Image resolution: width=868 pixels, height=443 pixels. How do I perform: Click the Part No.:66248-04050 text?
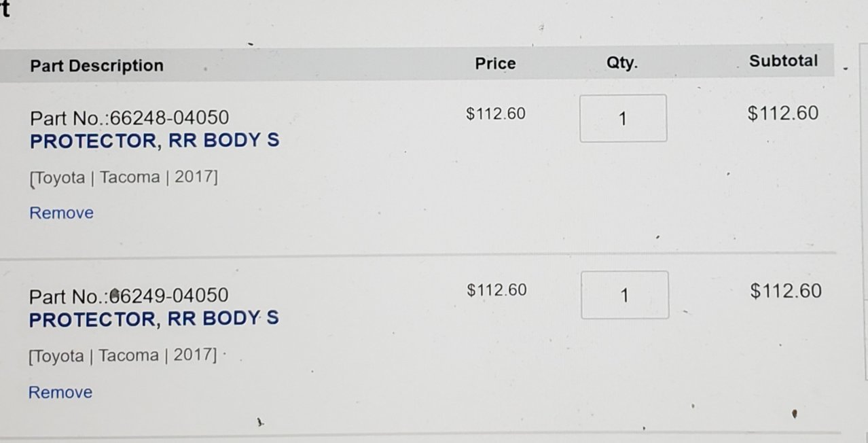click(x=129, y=118)
